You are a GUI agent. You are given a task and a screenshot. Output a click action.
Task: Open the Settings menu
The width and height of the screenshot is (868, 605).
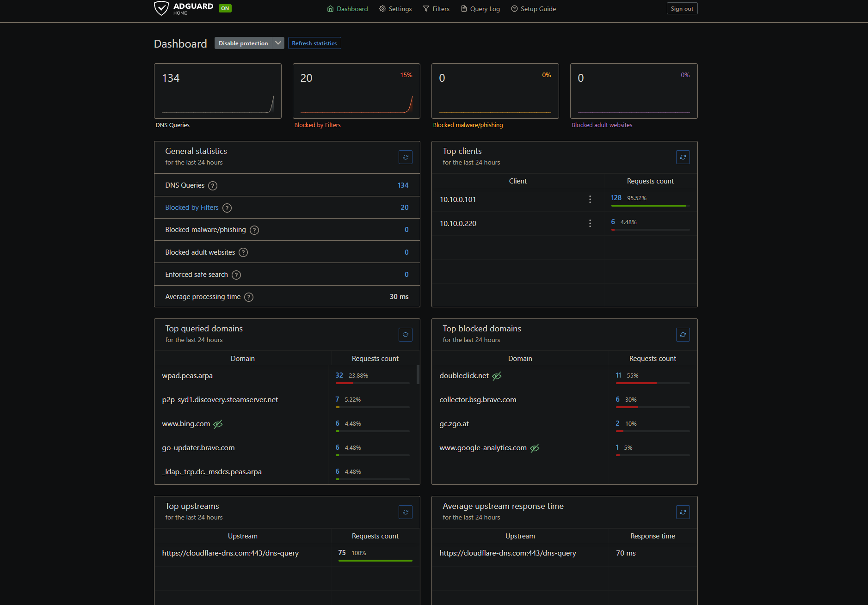click(x=395, y=9)
